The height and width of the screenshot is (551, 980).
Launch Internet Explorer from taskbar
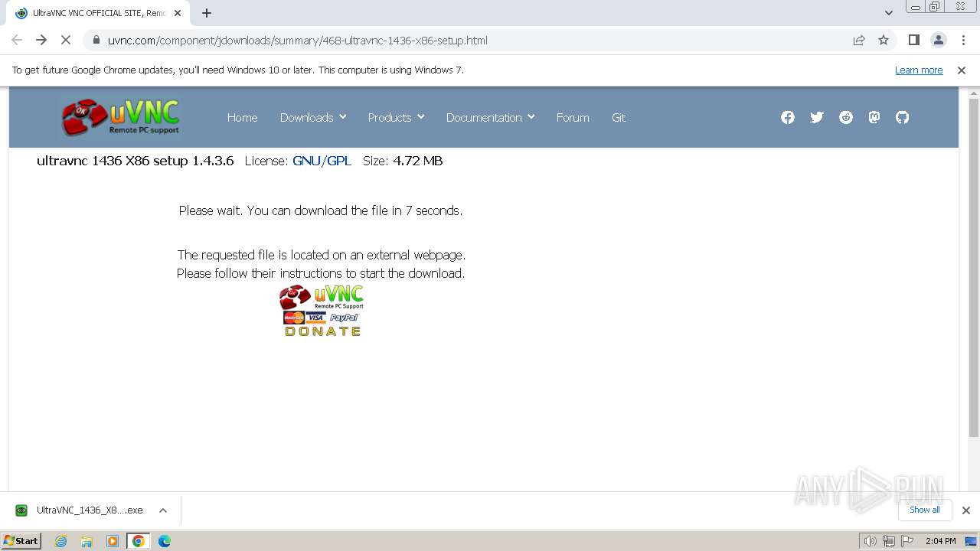tap(61, 540)
